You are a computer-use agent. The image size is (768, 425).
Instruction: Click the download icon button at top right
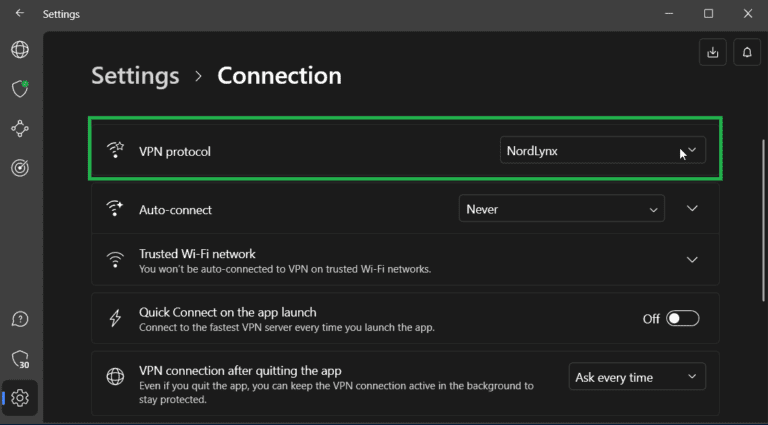click(713, 53)
